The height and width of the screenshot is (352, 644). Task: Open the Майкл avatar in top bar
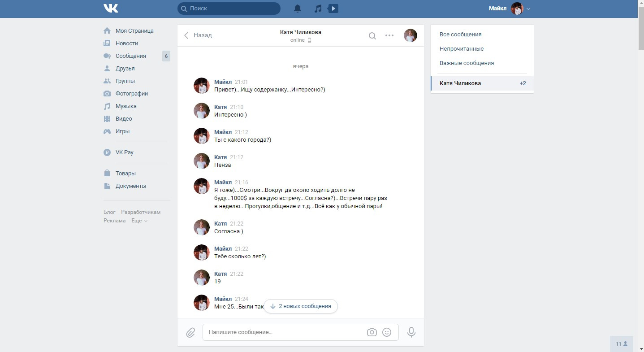[517, 9]
